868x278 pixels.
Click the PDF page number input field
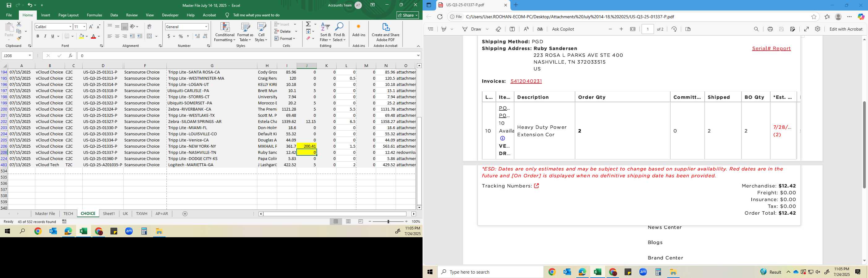pos(648,29)
